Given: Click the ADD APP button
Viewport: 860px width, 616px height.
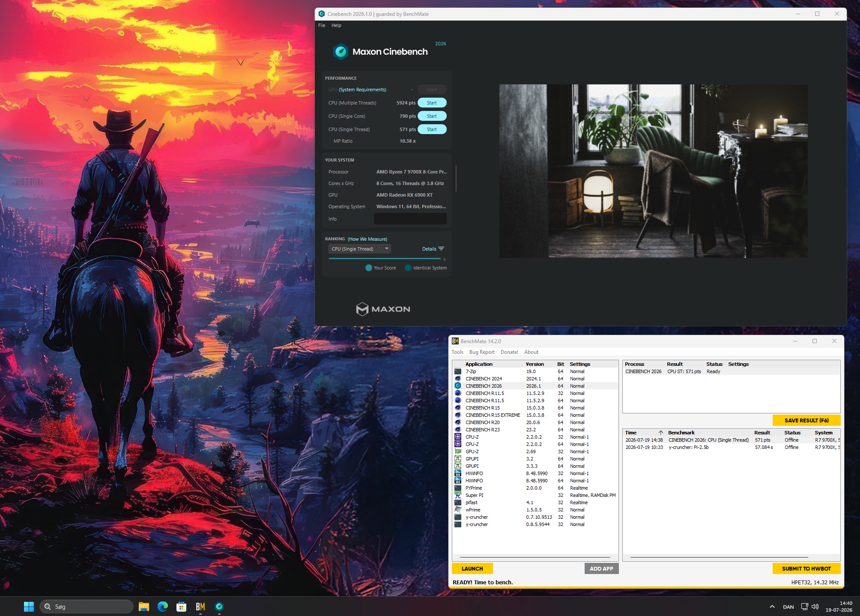Looking at the screenshot, I should pyautogui.click(x=601, y=568).
